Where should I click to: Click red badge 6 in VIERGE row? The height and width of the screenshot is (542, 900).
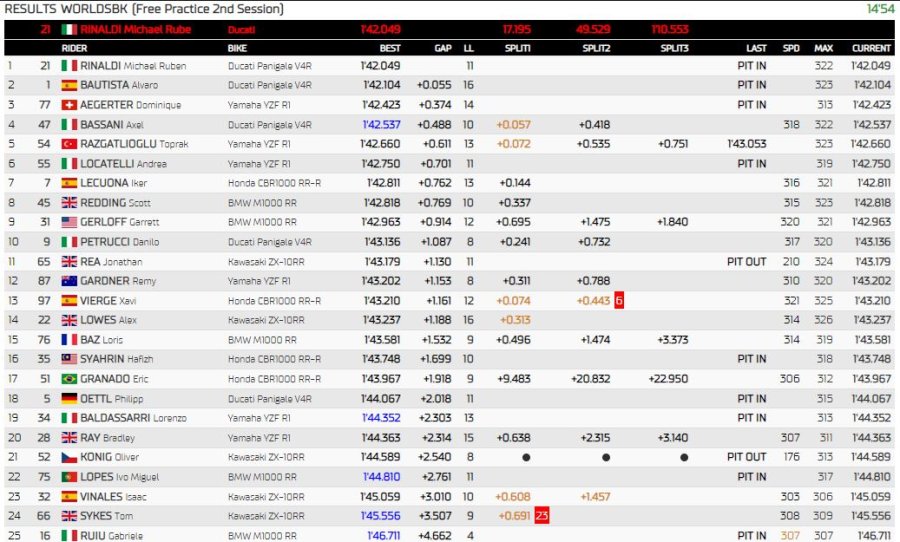[619, 300]
